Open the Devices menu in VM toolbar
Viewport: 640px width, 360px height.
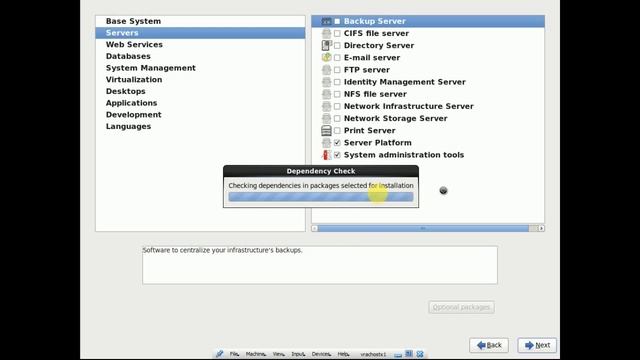click(x=321, y=354)
